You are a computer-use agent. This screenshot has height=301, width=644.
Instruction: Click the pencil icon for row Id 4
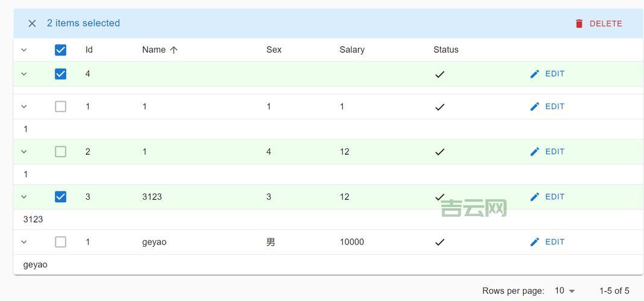click(x=534, y=74)
